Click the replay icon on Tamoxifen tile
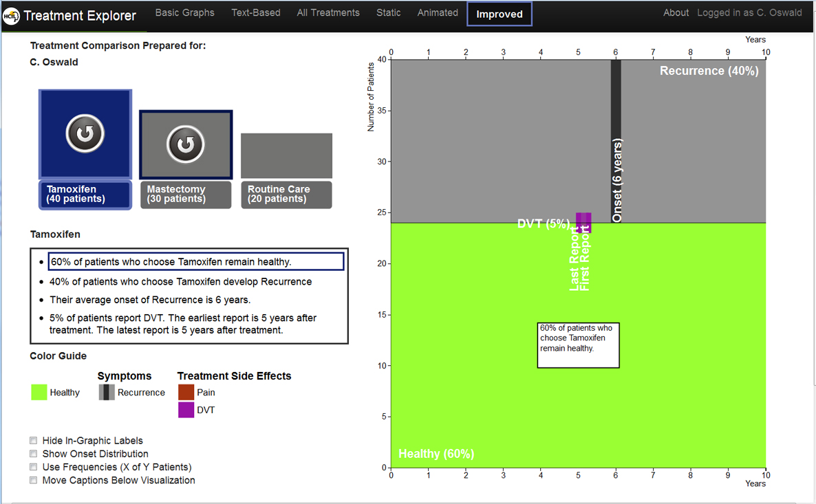The height and width of the screenshot is (504, 816). click(x=85, y=133)
